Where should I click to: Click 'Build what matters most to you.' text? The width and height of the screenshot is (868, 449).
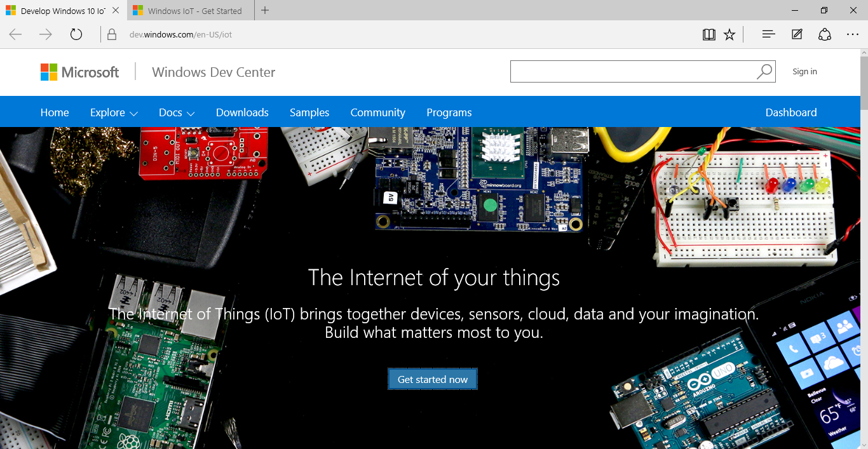click(434, 333)
